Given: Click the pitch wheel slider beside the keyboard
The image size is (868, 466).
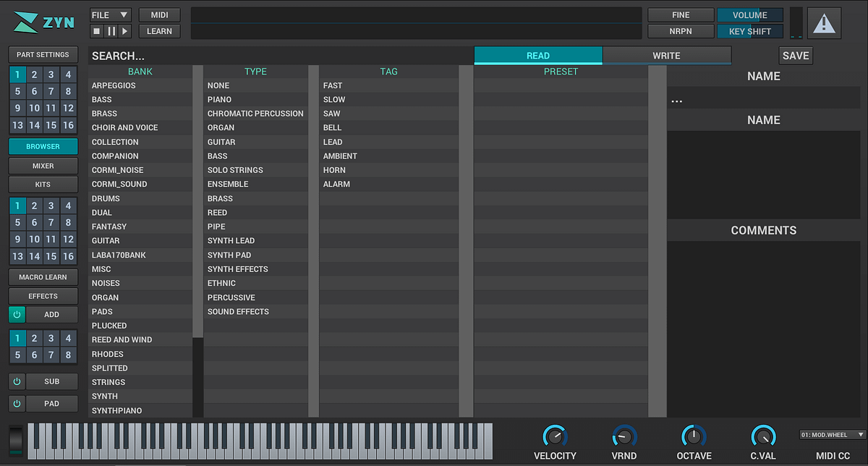Looking at the screenshot, I should pyautogui.click(x=15, y=441).
